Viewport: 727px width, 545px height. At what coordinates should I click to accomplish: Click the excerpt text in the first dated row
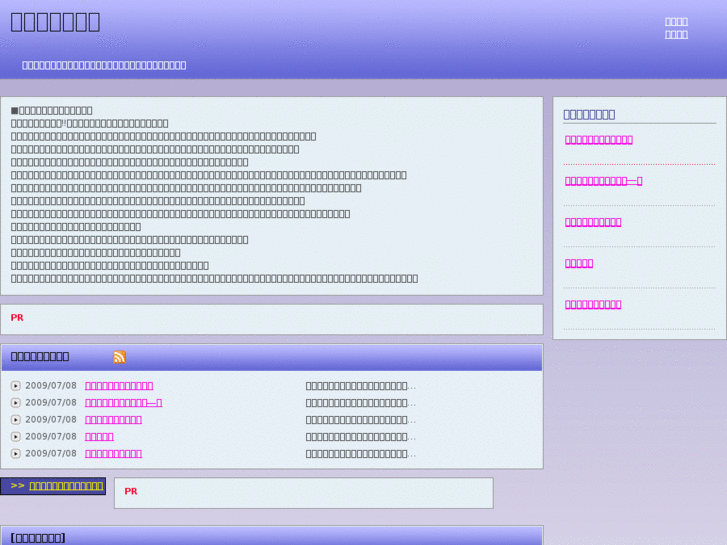click(360, 386)
